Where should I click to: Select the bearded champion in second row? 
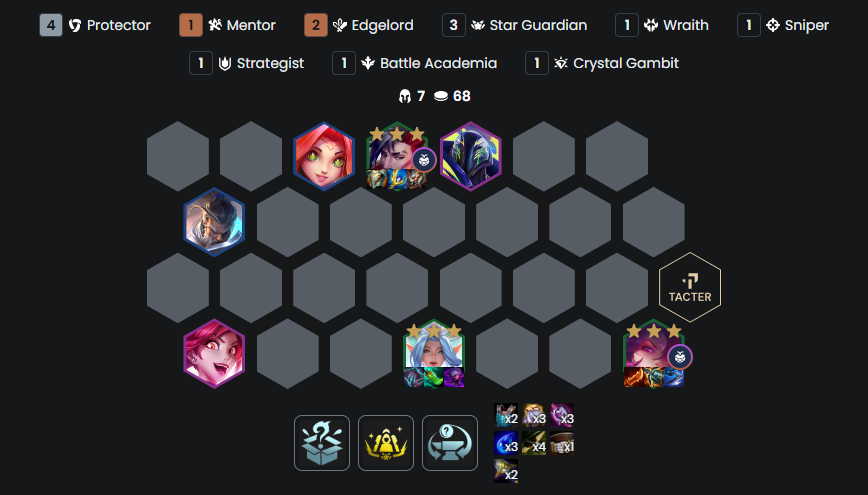pyautogui.click(x=214, y=222)
